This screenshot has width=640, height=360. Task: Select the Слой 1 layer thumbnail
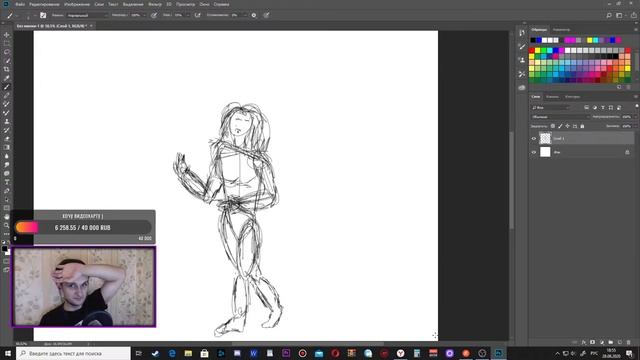(545, 139)
